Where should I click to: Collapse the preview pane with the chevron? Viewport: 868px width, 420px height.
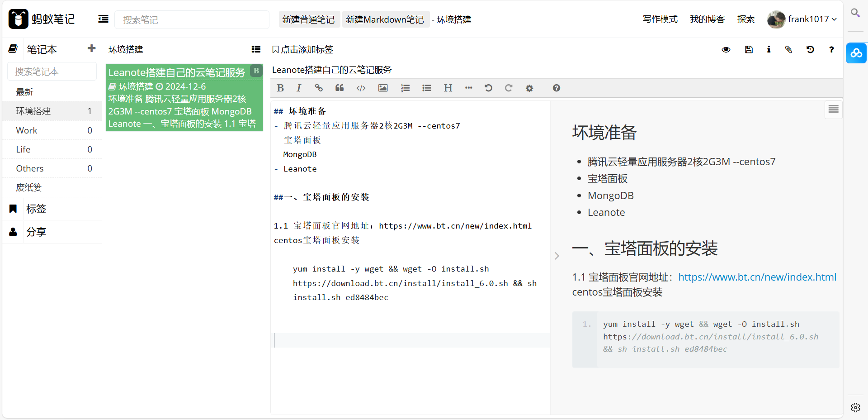(557, 256)
